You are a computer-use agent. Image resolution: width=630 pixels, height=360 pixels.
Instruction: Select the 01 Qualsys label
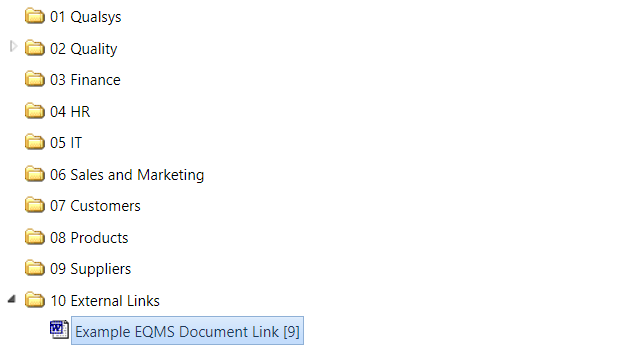coord(86,17)
